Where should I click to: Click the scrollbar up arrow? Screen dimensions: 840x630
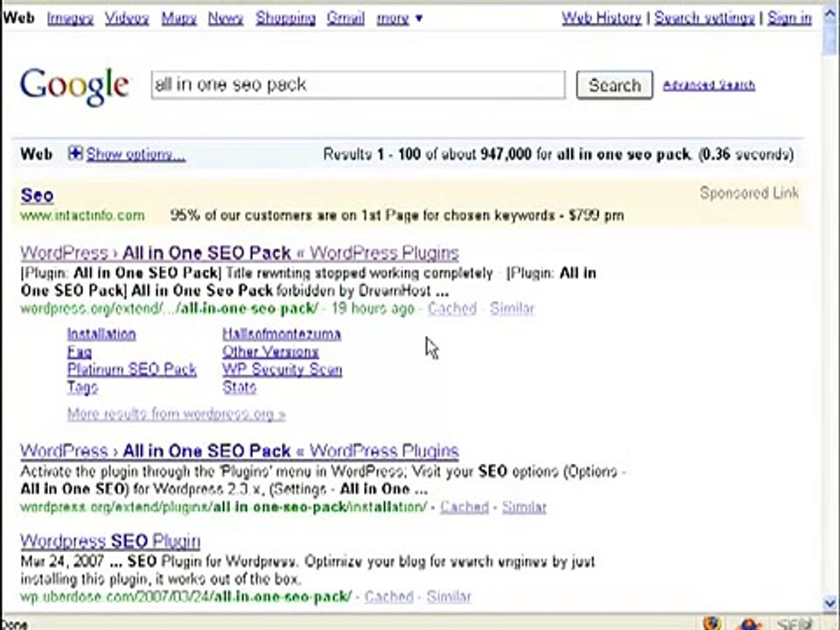tap(829, 15)
